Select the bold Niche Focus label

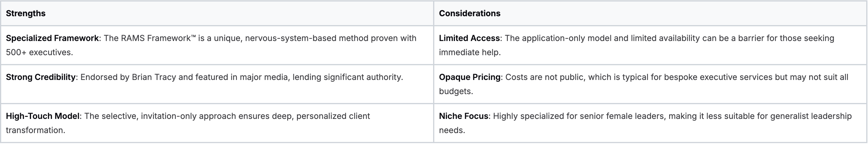(463, 117)
